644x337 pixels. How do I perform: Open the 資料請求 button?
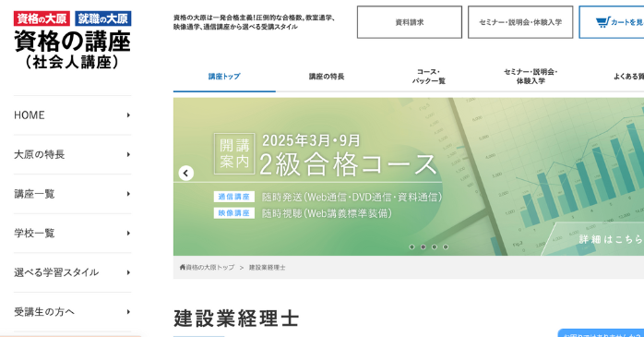410,22
